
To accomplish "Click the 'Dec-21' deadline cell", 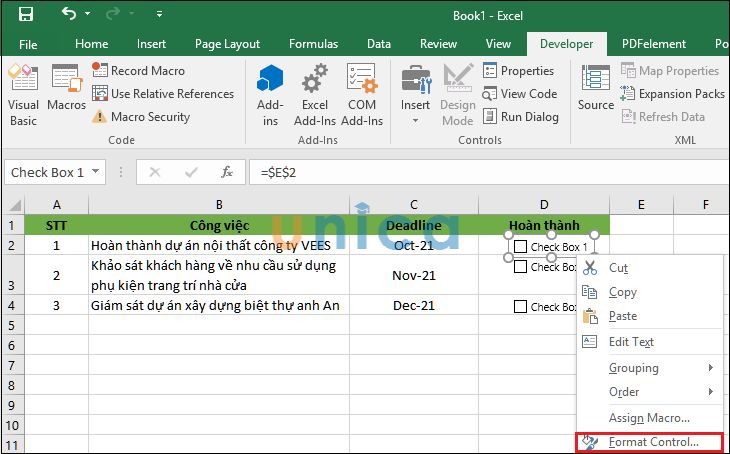I will coord(413,305).
